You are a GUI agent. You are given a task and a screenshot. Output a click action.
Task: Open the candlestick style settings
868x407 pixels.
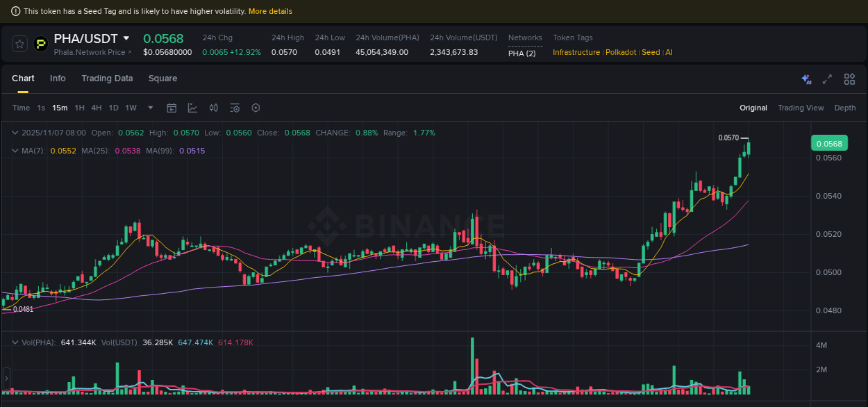[213, 108]
